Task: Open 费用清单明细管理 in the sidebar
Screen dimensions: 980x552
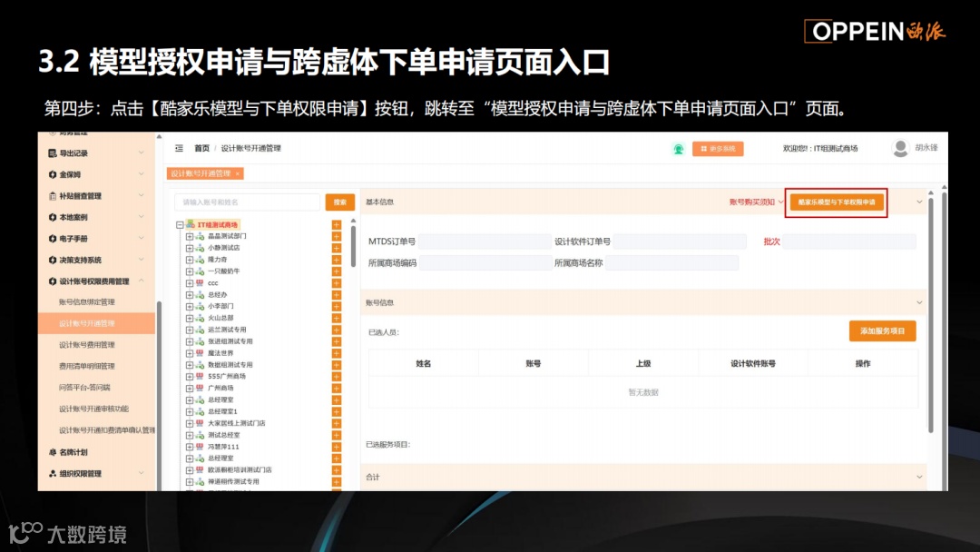Action: [87, 366]
